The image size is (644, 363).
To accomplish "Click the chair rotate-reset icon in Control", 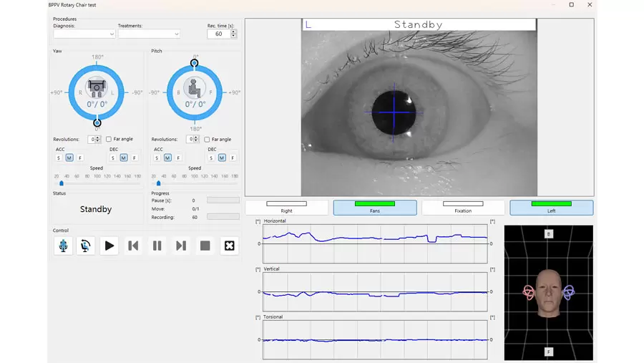I will click(85, 246).
